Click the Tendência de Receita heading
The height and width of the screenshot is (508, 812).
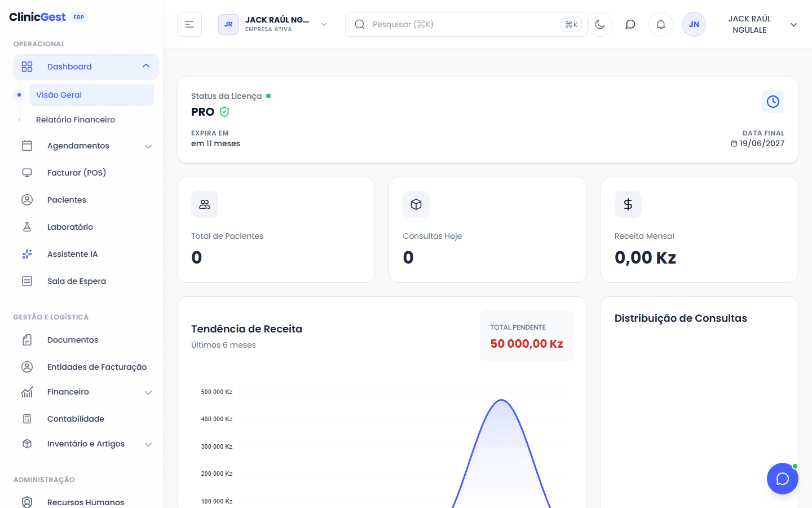click(x=246, y=329)
